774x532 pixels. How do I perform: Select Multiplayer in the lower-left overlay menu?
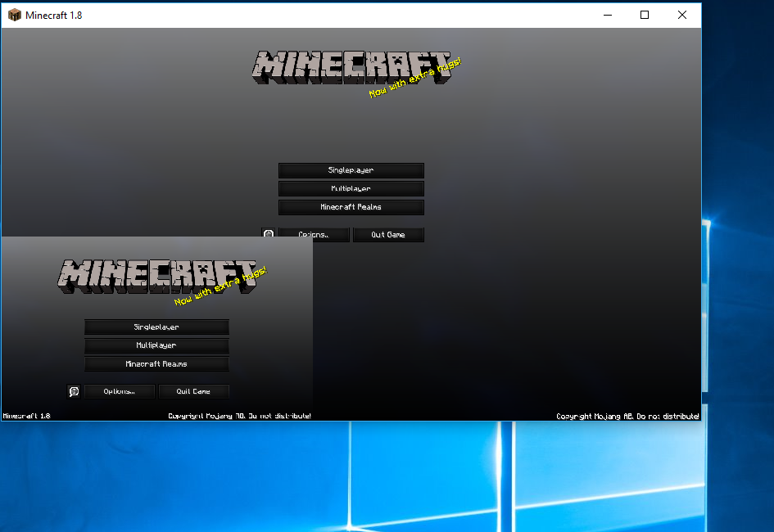coord(156,345)
